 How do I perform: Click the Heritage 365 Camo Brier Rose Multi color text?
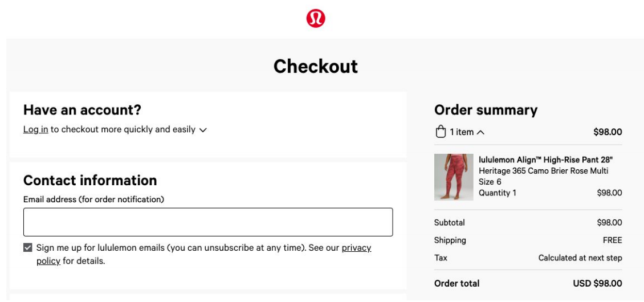pyautogui.click(x=543, y=171)
